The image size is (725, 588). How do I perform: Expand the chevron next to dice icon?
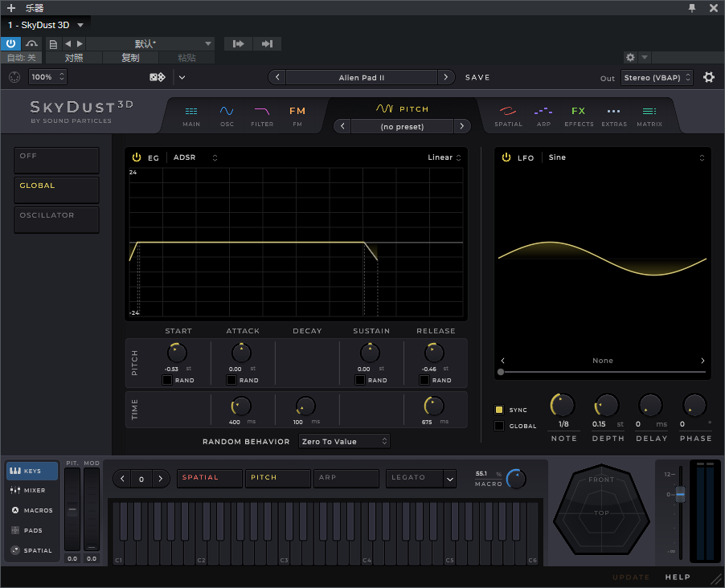(x=182, y=77)
